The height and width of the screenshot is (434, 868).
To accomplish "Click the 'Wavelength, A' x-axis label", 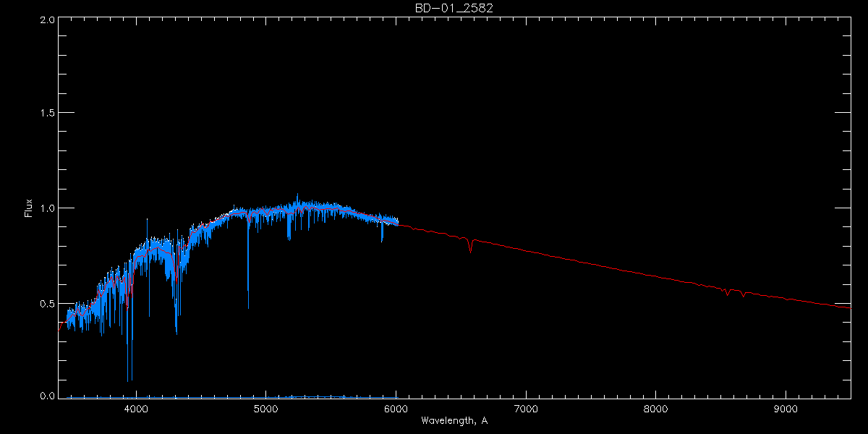I will tap(454, 420).
